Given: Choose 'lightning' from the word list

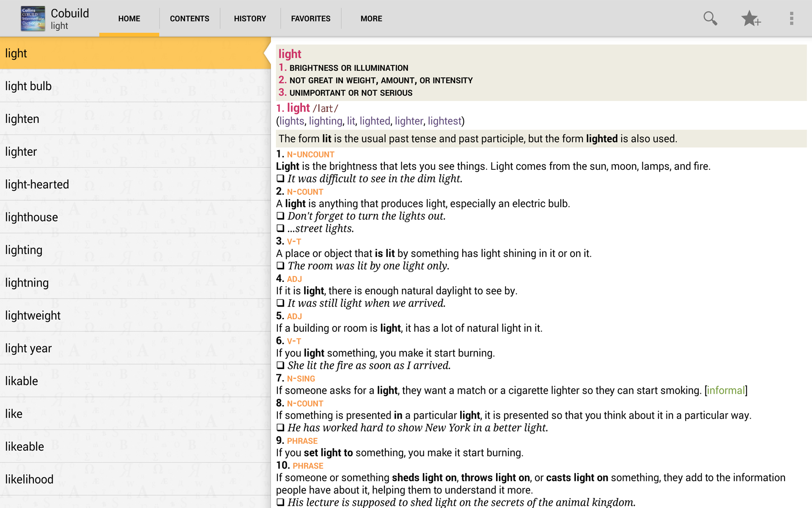Looking at the screenshot, I should click(x=27, y=283).
